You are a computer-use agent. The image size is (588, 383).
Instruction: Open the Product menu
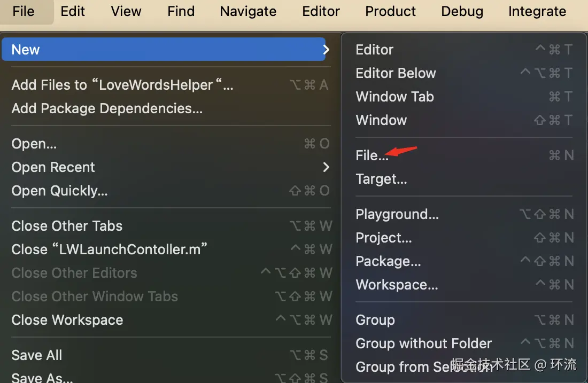click(390, 11)
